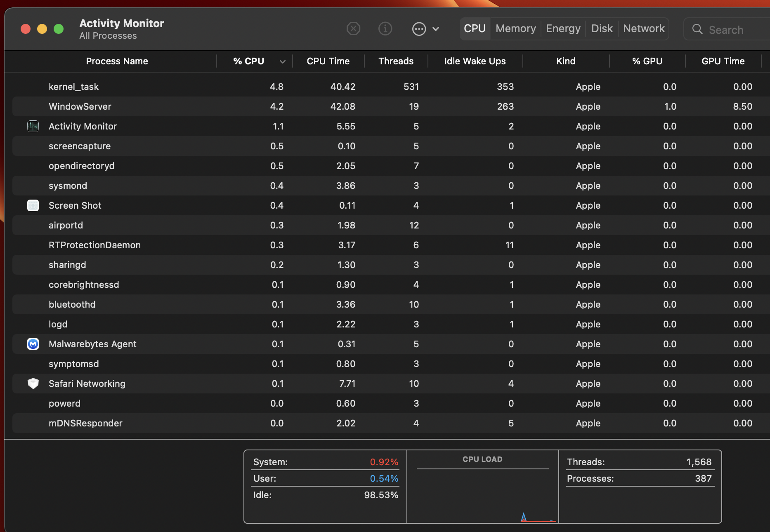This screenshot has height=532, width=770.
Task: Switch to the Energy tab
Action: pos(563,29)
